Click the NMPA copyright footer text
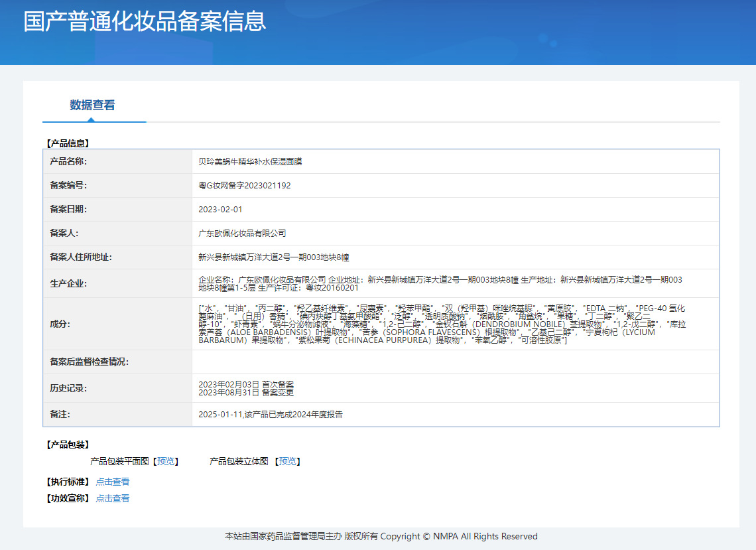Image resolution: width=756 pixels, height=550 pixels. (381, 536)
